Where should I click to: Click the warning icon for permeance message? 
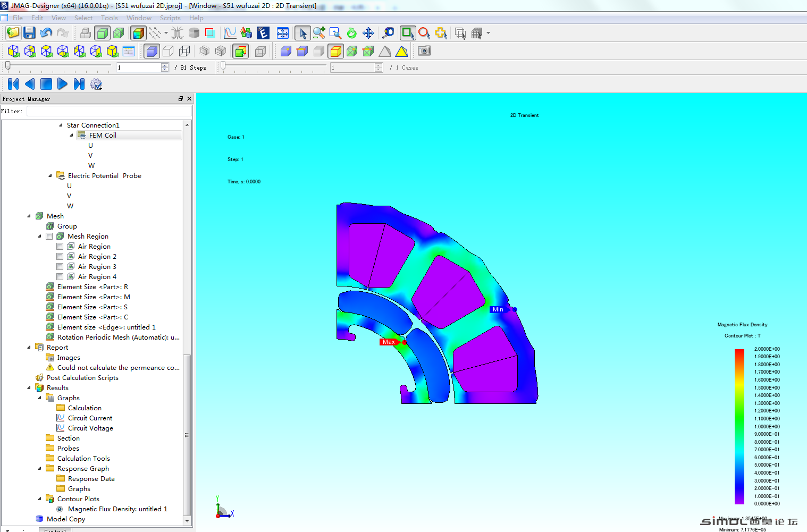tap(50, 367)
